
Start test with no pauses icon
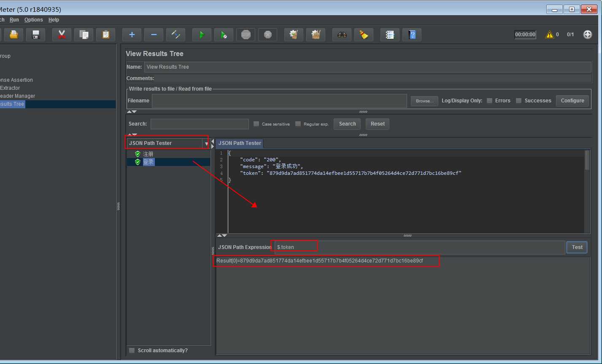tap(224, 35)
